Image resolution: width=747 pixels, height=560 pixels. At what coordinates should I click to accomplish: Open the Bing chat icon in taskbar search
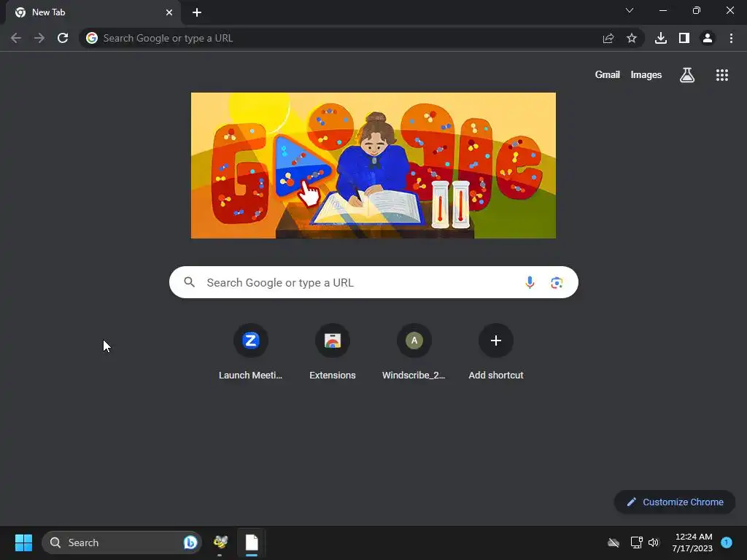190,542
